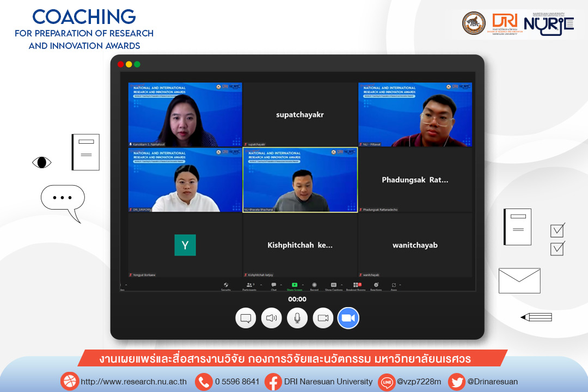Click the NURIE logo at top right
Viewport: 588px width, 392px height.
(x=549, y=24)
